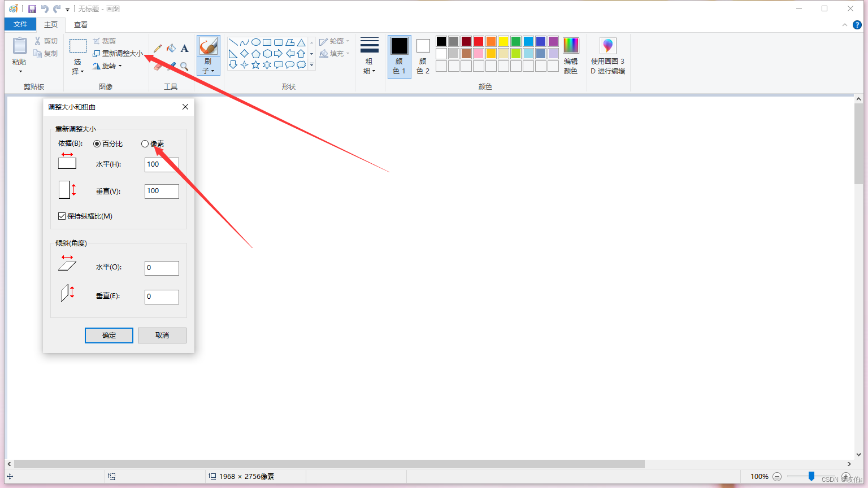Toggle the maintain aspect ratio checkbox
The width and height of the screenshot is (868, 488).
(62, 216)
